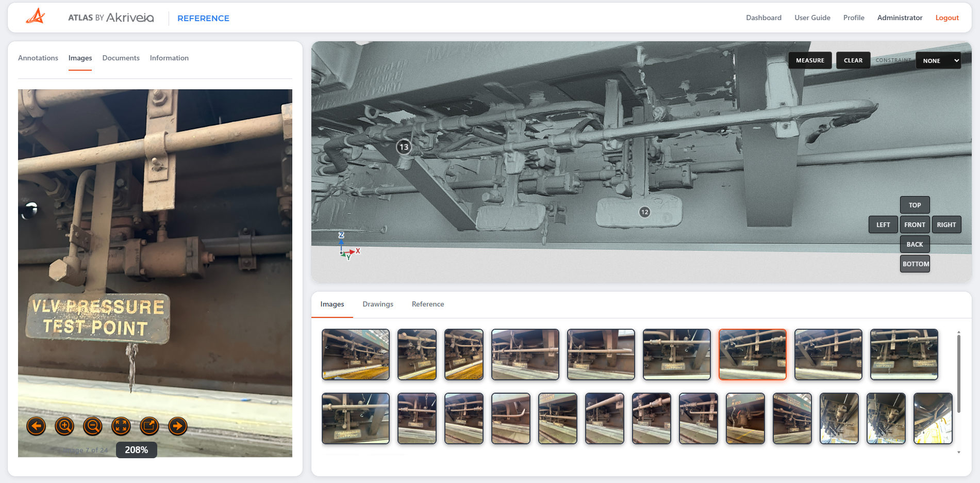Go to the previous image with the left arrow
Screen dimensions: 980x483
[36, 426]
